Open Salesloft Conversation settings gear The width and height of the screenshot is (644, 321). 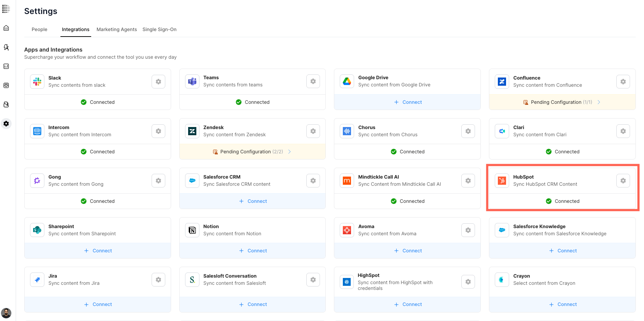[x=313, y=280]
